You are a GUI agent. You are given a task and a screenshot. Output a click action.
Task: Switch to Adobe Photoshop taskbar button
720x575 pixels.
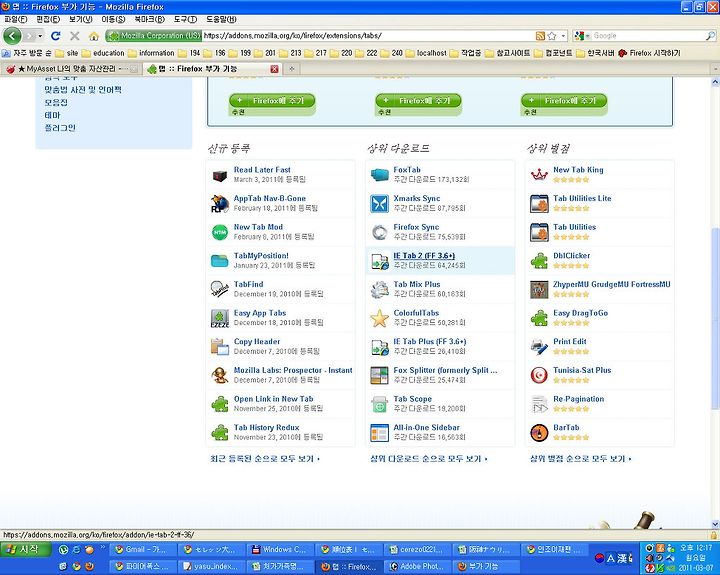click(x=417, y=566)
